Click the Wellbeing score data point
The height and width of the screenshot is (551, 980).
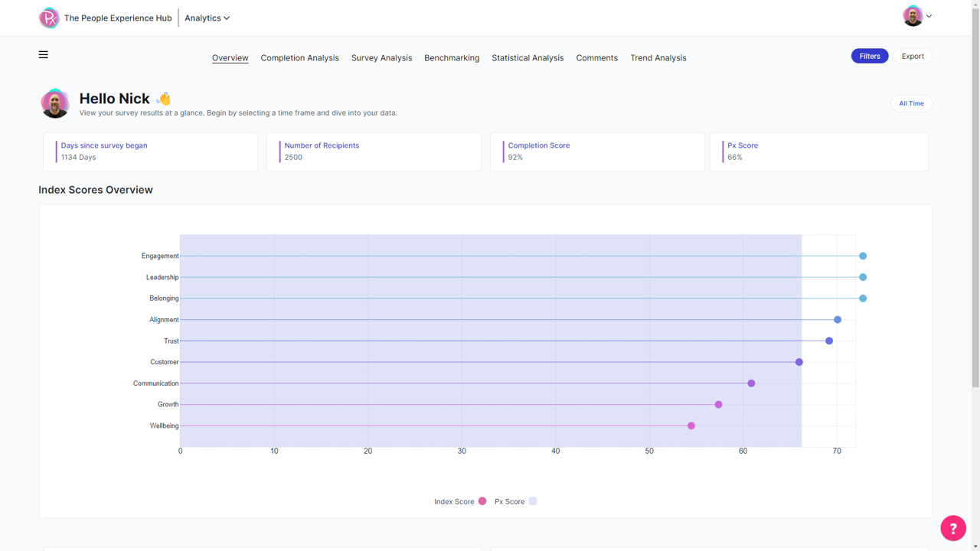tap(691, 425)
